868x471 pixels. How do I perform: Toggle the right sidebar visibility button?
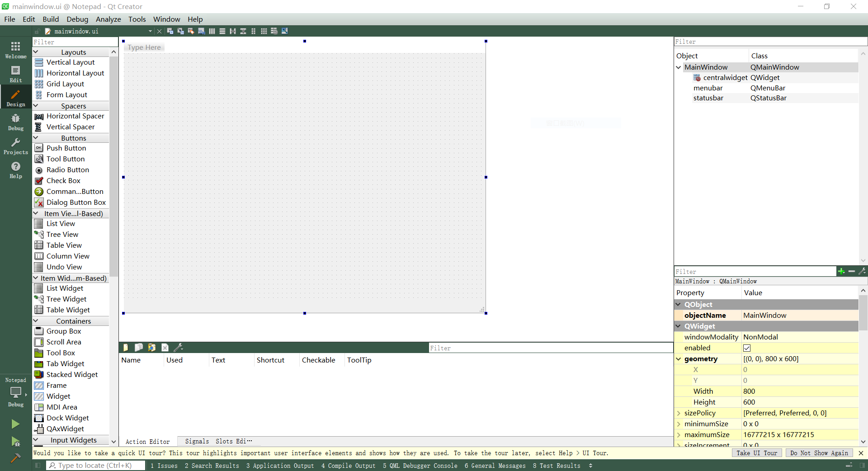pyautogui.click(x=862, y=465)
